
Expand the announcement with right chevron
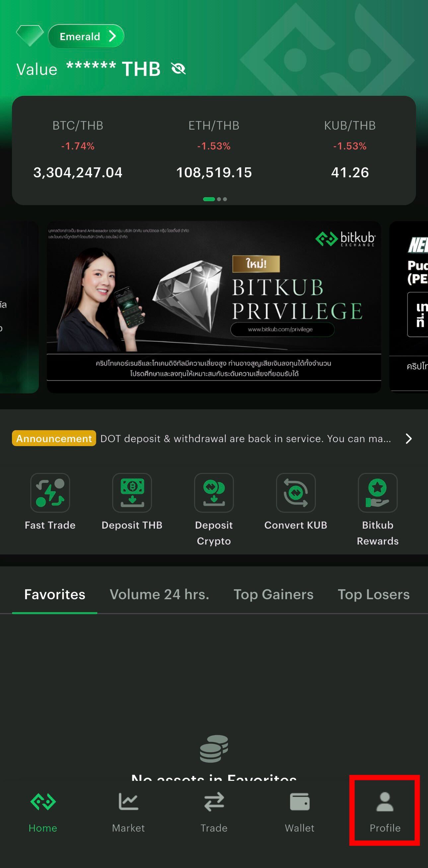pos(408,438)
